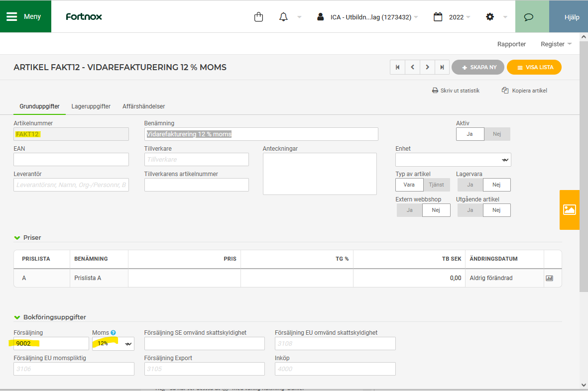
Task: Click the Fortnox logo
Action: [84, 17]
